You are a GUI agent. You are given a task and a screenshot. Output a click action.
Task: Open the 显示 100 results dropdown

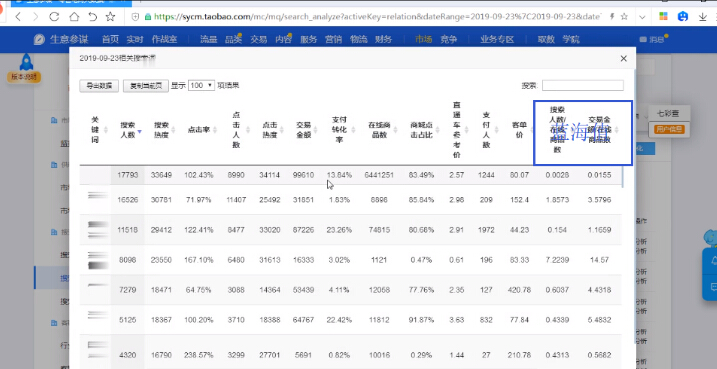[201, 86]
